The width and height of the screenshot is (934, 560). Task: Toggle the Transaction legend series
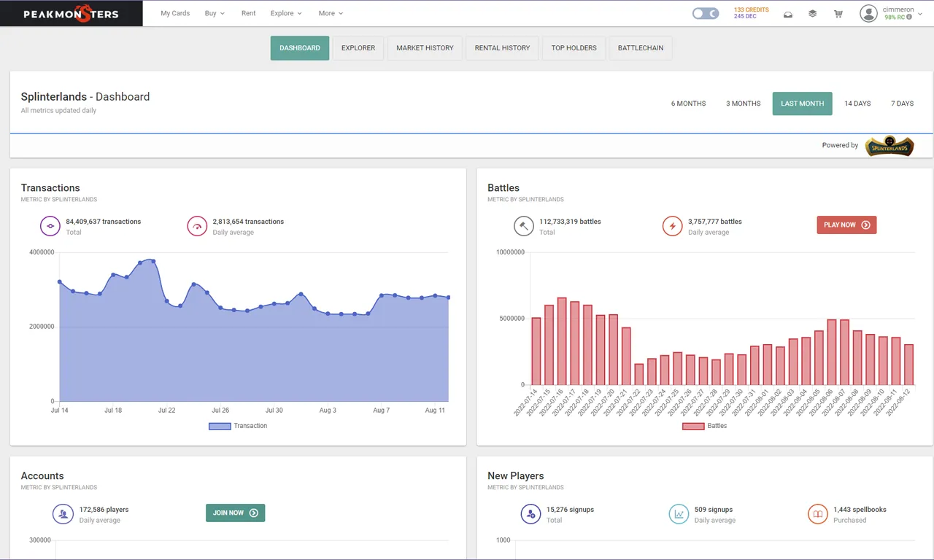click(238, 426)
